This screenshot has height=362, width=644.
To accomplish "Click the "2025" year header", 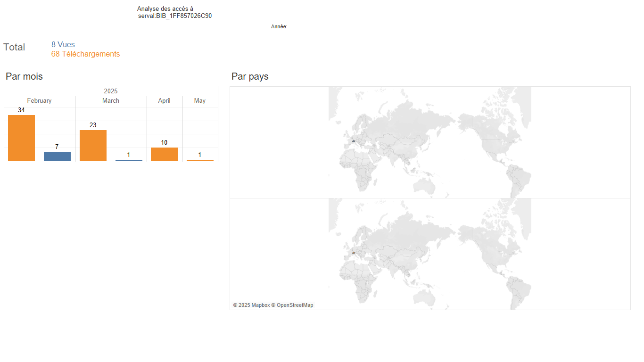I will [111, 91].
